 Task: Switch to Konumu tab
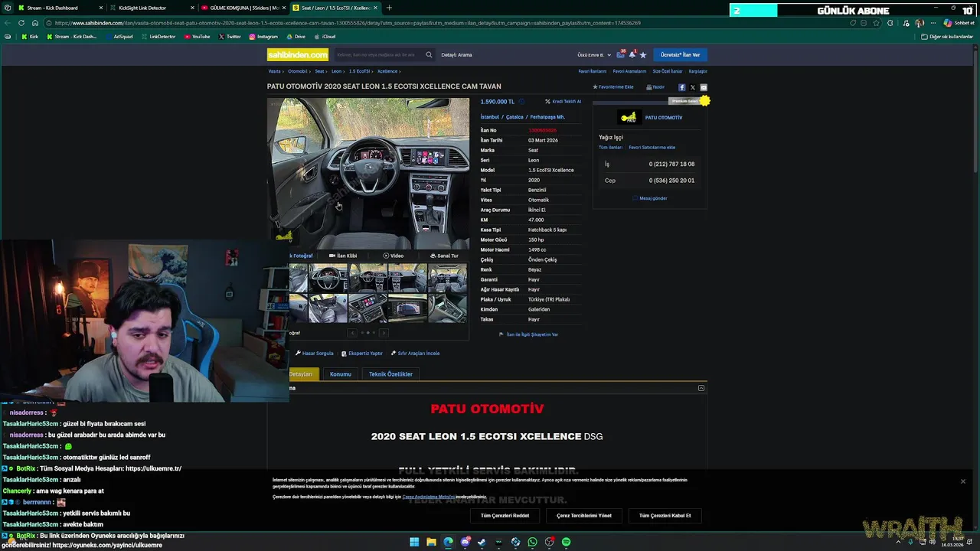(x=341, y=374)
